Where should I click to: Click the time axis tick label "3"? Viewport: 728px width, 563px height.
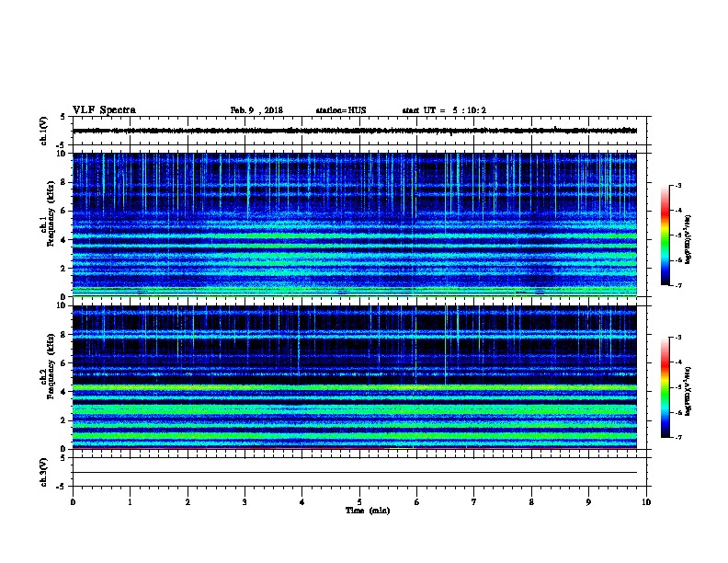tap(245, 501)
